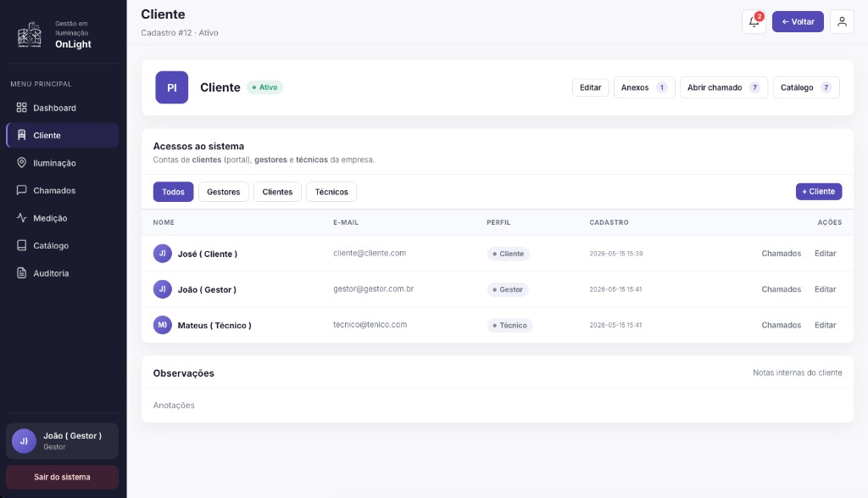Image resolution: width=868 pixels, height=498 pixels.
Task: Filter accesses by Gestores
Action: (x=224, y=192)
